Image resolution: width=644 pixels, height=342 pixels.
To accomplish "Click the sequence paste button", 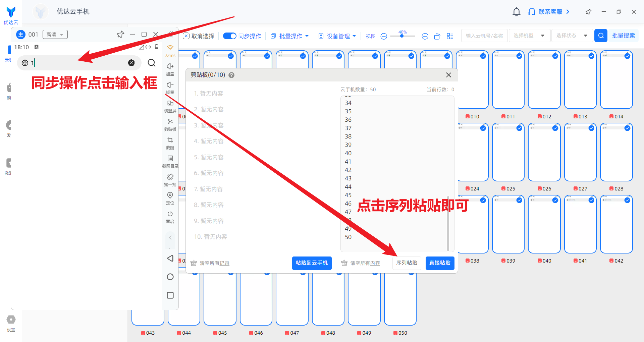I will click(x=407, y=263).
